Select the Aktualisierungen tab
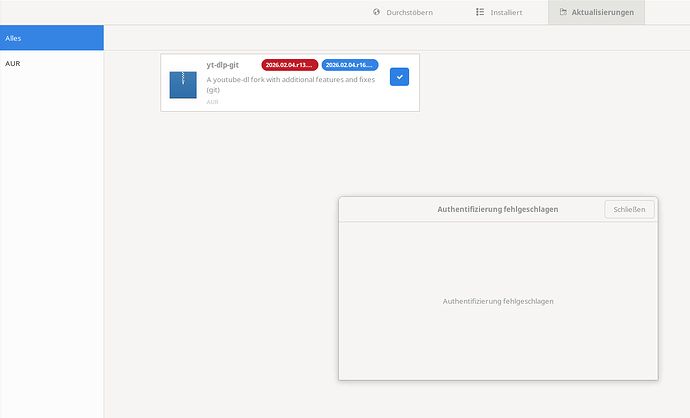 click(596, 12)
